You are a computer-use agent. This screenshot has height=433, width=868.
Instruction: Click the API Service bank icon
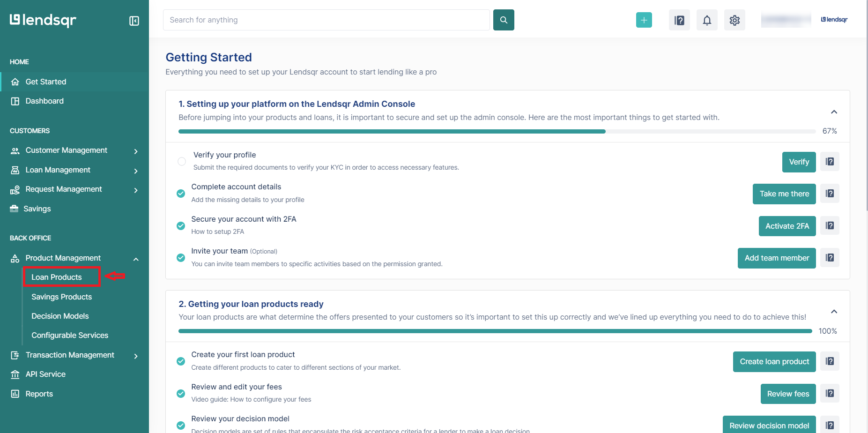[15, 374]
